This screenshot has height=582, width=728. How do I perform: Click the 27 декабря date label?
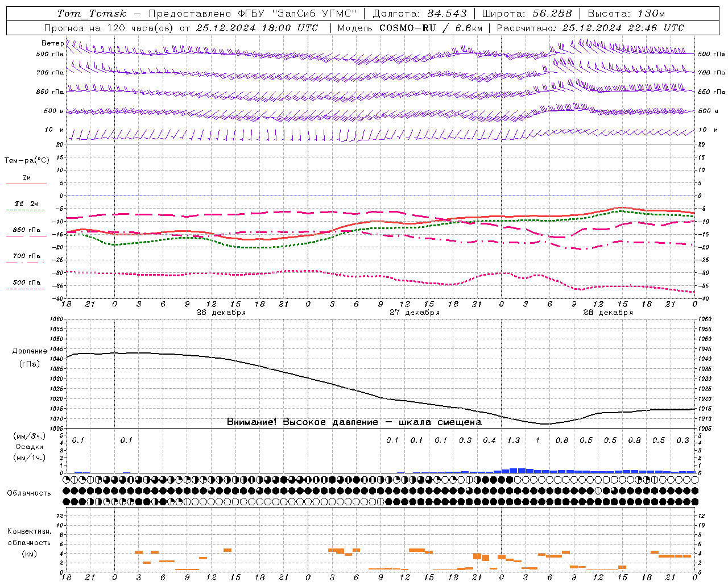pos(414,313)
